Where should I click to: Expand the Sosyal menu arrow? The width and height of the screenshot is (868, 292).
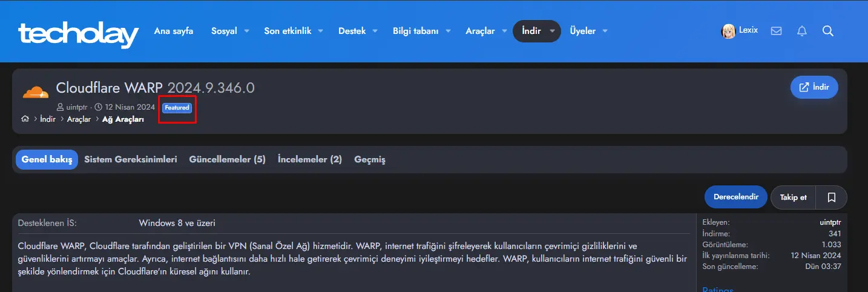246,31
